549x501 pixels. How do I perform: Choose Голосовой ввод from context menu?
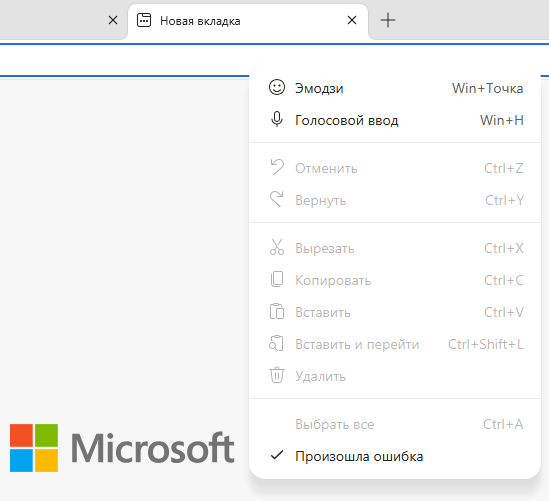(395, 120)
